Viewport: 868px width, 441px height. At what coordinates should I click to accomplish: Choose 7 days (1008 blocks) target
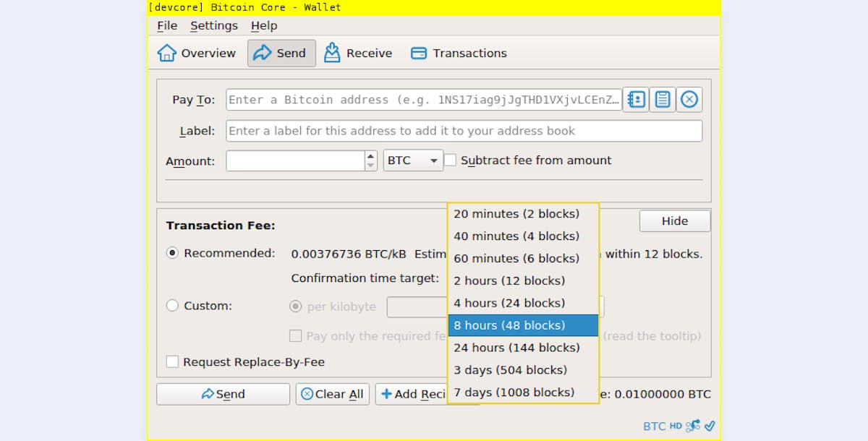click(x=523, y=393)
